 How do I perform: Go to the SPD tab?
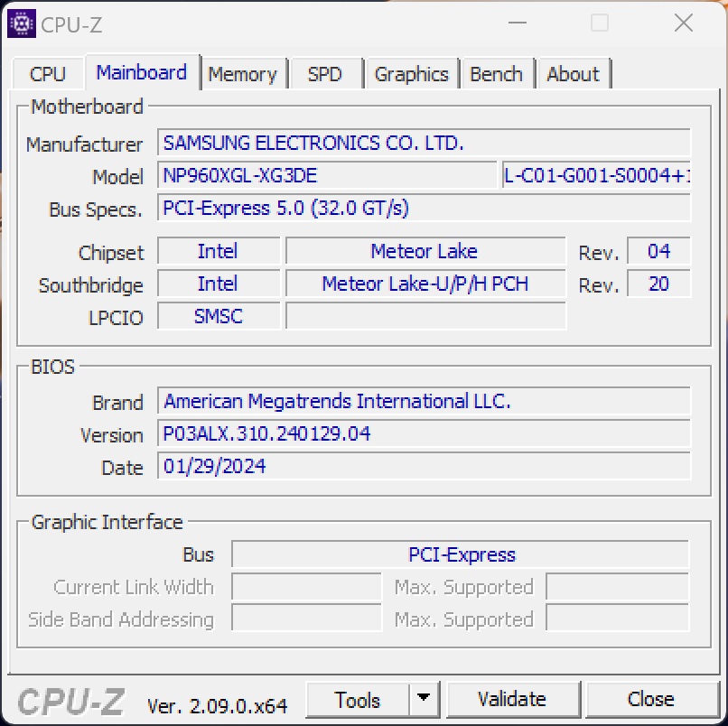325,74
